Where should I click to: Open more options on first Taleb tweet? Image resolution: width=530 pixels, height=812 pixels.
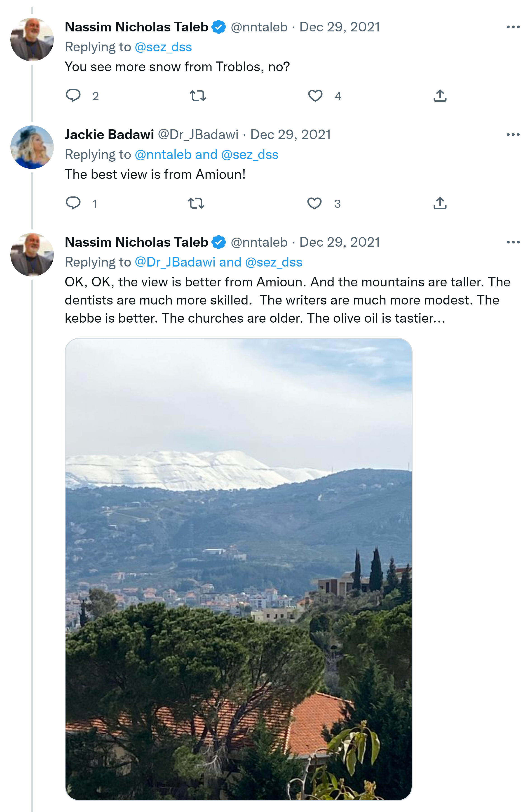[x=513, y=27]
